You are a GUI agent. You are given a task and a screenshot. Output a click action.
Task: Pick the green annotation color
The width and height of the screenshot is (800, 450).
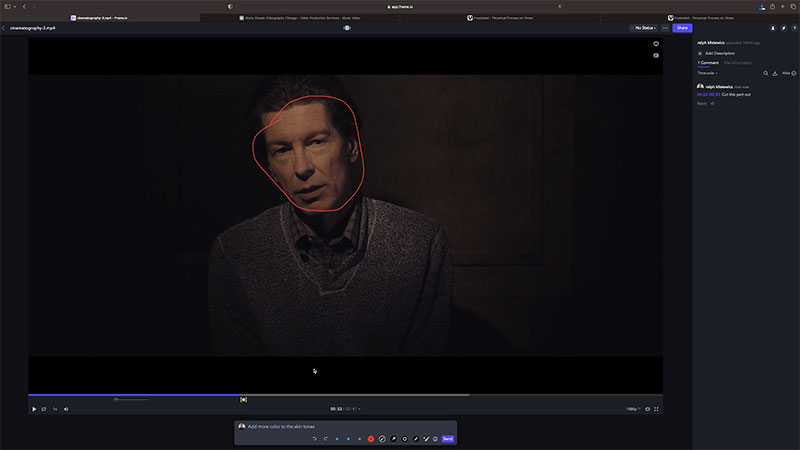coord(348,439)
